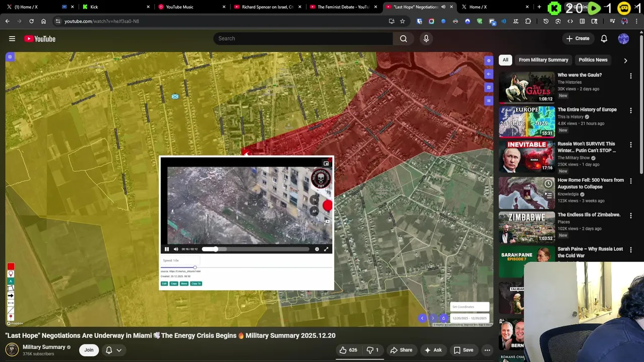This screenshot has height=362, width=644.
Task: Click the Copy To button in popup
Action: pyautogui.click(x=196, y=284)
